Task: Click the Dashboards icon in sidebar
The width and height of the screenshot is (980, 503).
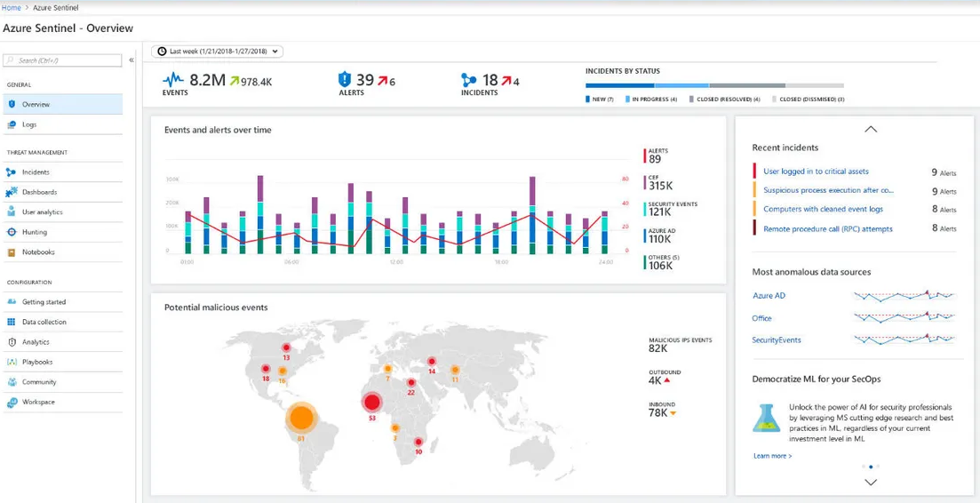Action: [x=12, y=192]
